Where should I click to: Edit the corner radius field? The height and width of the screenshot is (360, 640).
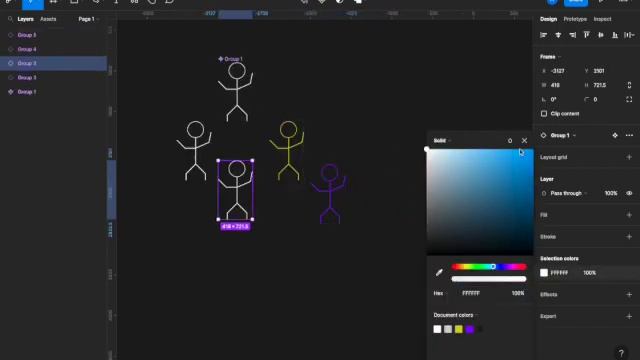tap(595, 100)
